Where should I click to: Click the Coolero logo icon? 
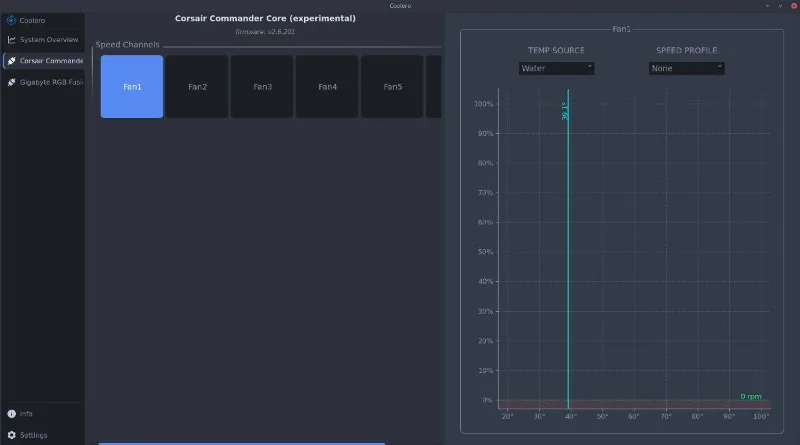[x=11, y=20]
